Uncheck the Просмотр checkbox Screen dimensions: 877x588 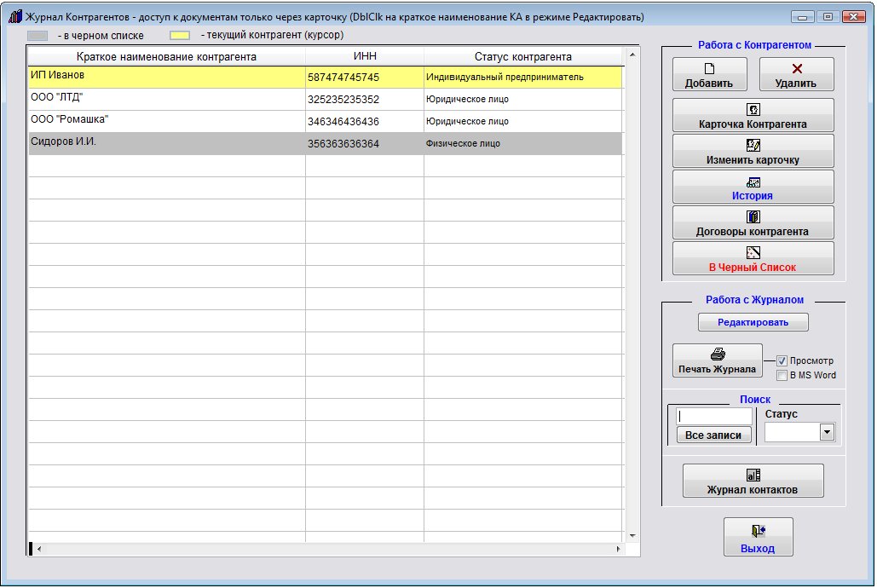point(782,361)
